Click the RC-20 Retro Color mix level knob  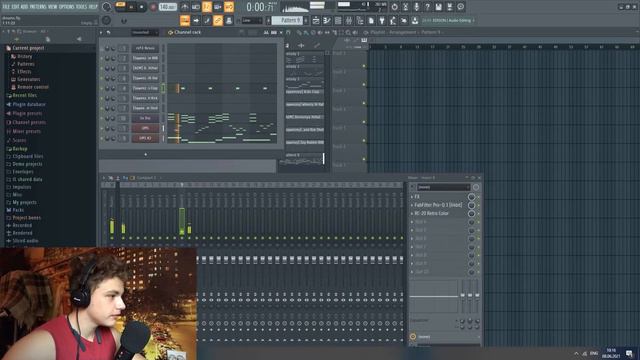pyautogui.click(x=471, y=213)
